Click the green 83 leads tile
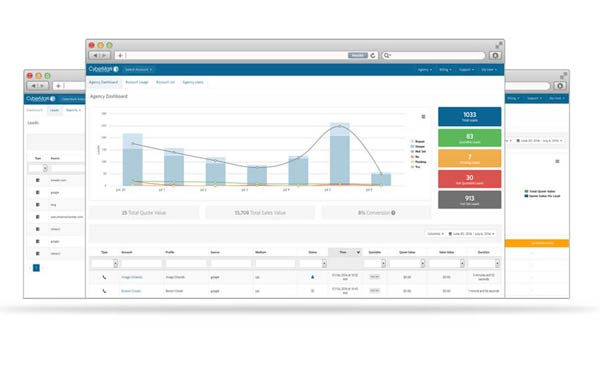Viewport: 600px width, 385px height. click(470, 138)
